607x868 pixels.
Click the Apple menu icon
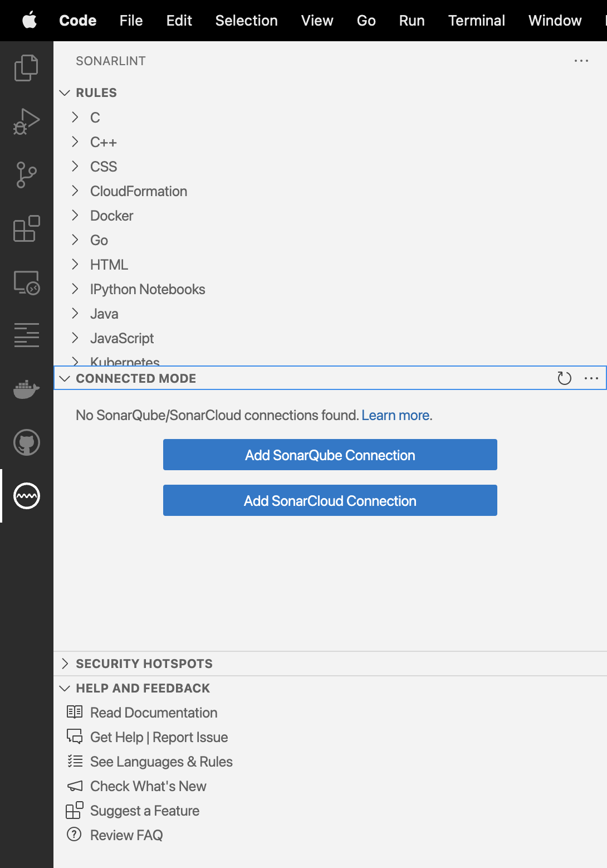point(30,21)
